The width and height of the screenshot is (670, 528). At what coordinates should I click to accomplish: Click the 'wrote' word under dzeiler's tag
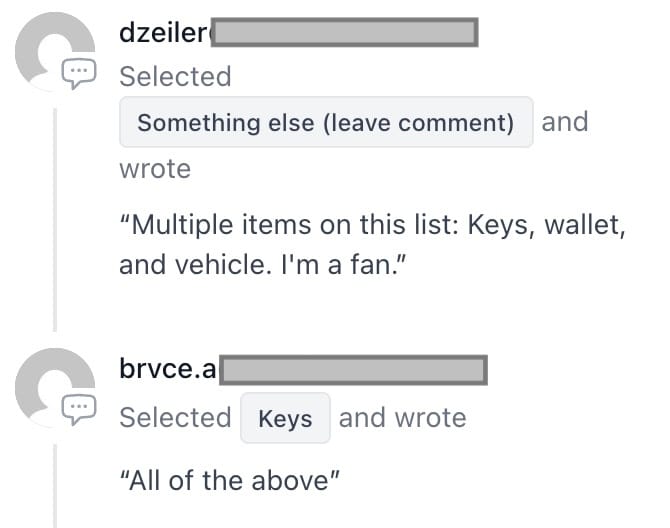(155, 169)
